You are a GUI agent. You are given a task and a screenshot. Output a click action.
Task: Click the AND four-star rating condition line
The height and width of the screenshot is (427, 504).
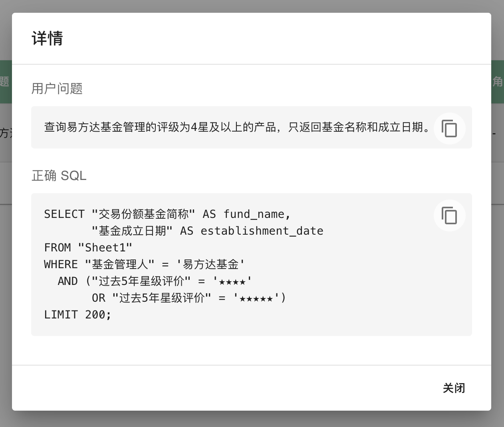pos(155,281)
